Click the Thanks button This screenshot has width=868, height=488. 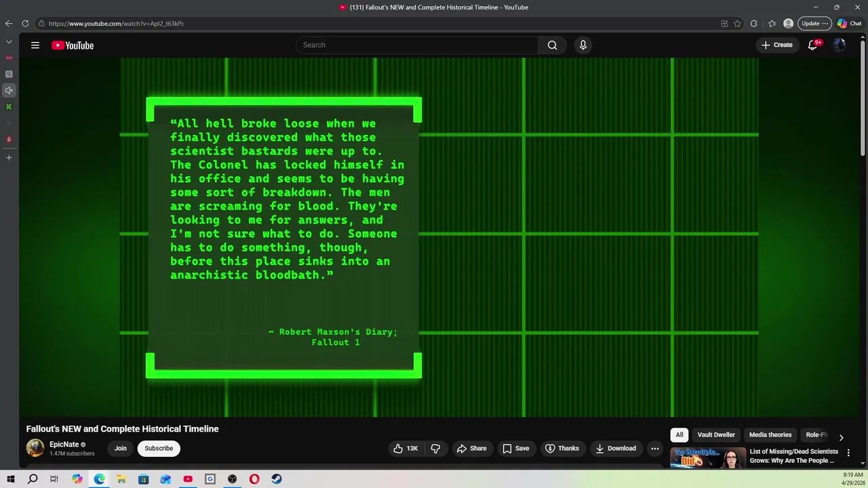click(x=562, y=448)
